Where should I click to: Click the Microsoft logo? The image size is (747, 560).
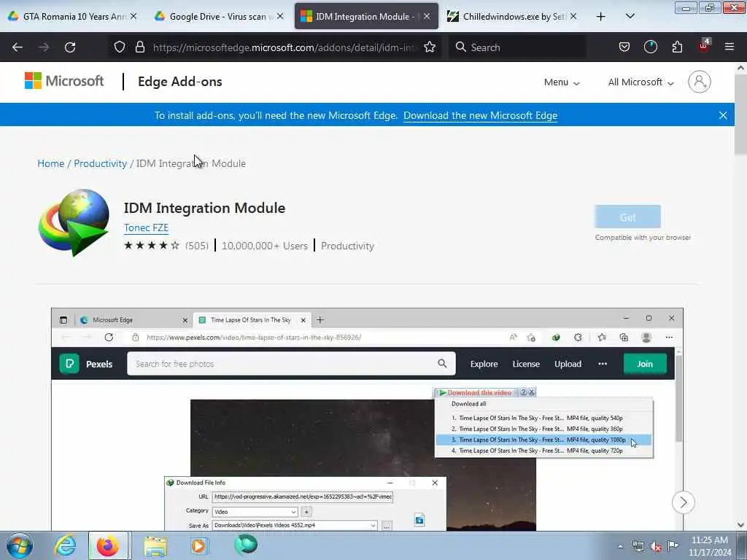pos(64,82)
